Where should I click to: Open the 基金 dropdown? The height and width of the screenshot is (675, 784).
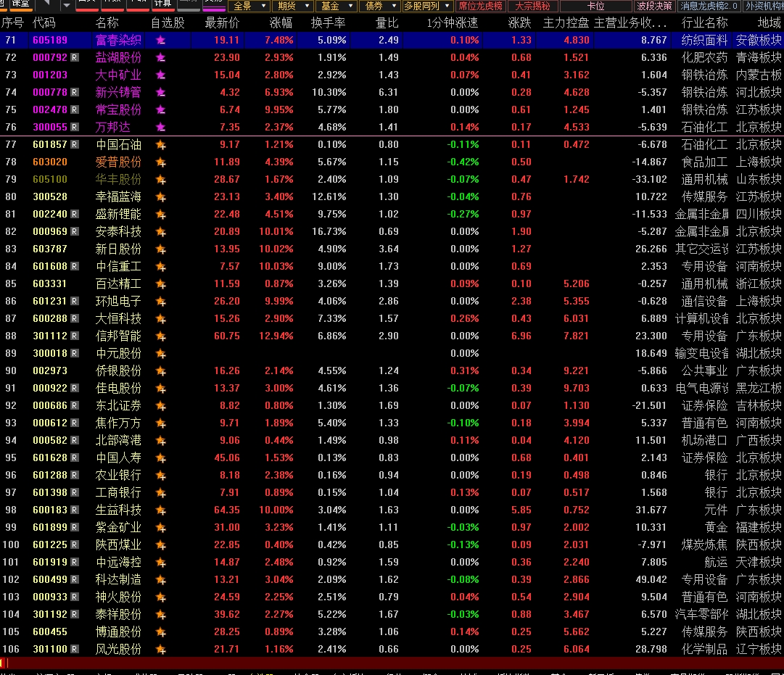[337, 6]
